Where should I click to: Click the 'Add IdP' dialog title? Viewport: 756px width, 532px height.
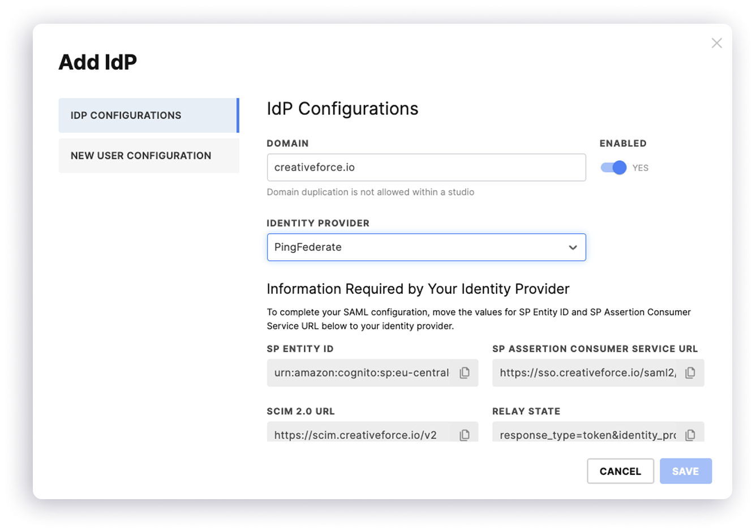98,62
